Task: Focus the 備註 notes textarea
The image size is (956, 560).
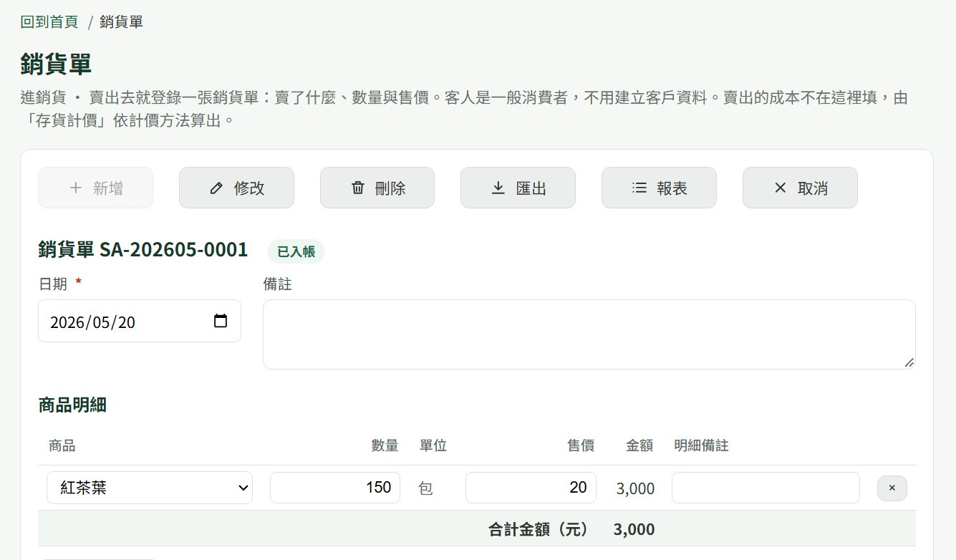Action: point(589,334)
